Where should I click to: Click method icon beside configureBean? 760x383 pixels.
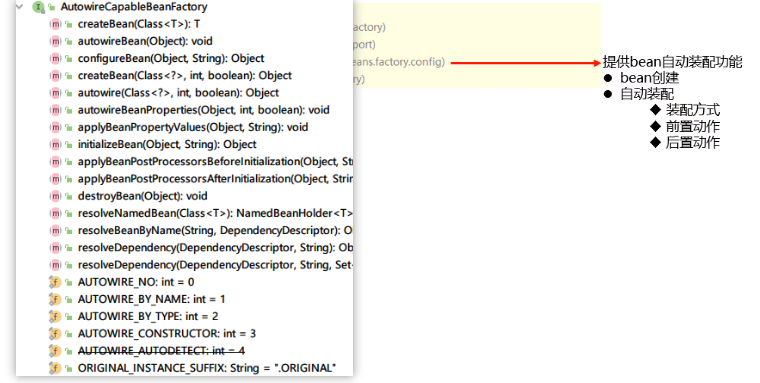pos(56,58)
